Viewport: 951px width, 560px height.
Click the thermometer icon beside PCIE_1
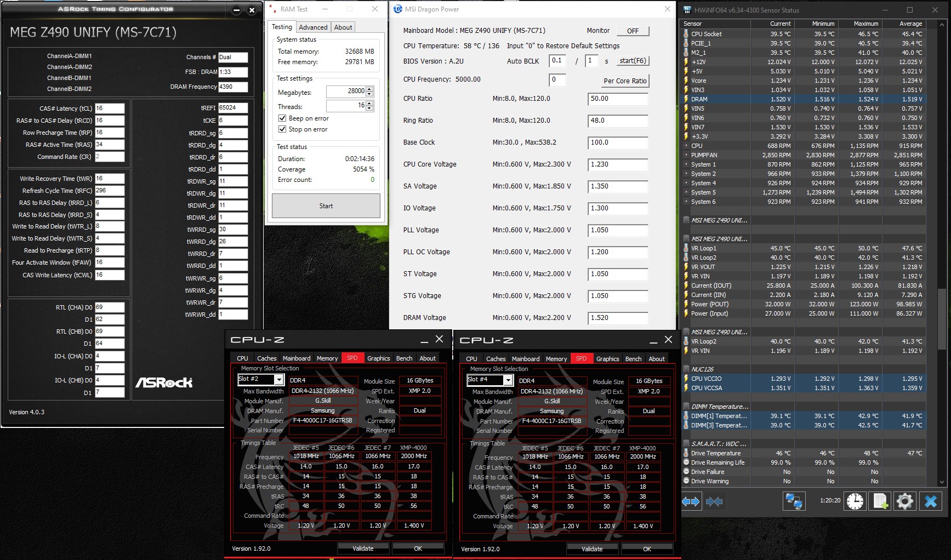pos(686,43)
